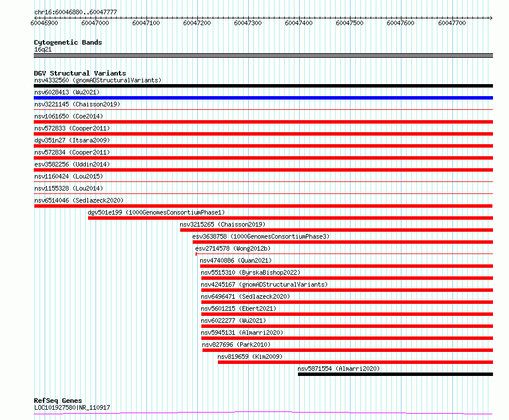Click the black nsv4332560 variant bar
Image resolution: width=509 pixels, height=420 pixels.
point(263,86)
